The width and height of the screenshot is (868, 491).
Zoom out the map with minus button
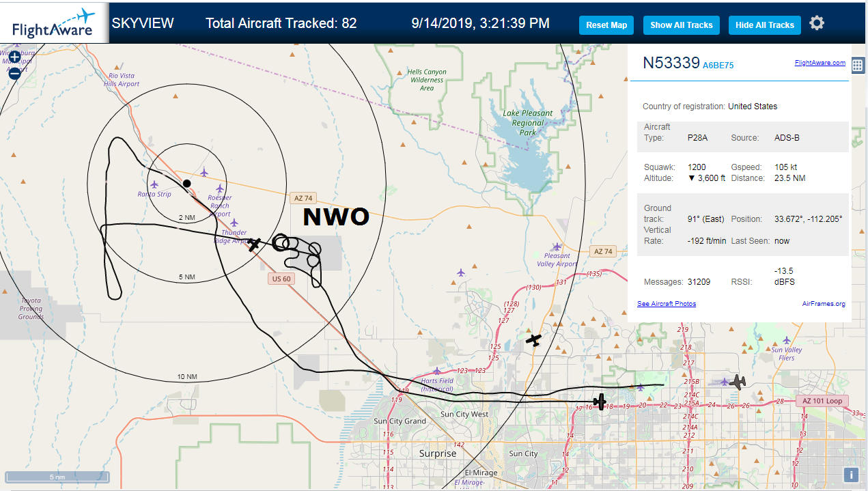(14, 73)
